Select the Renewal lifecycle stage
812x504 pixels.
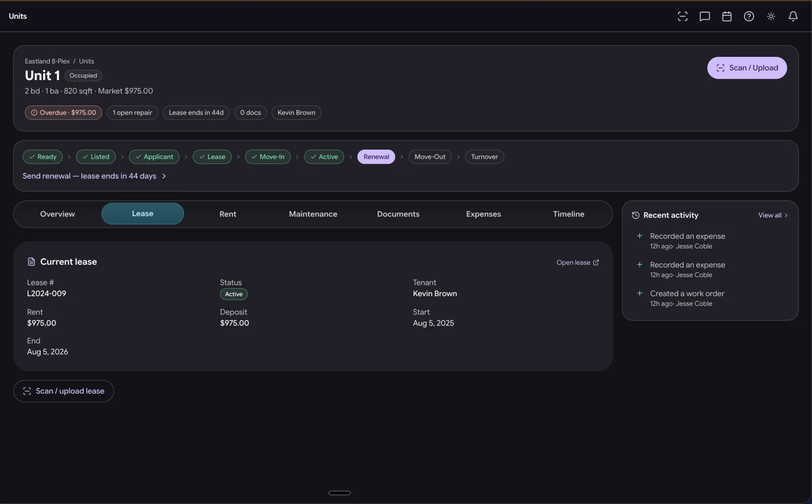(x=376, y=157)
